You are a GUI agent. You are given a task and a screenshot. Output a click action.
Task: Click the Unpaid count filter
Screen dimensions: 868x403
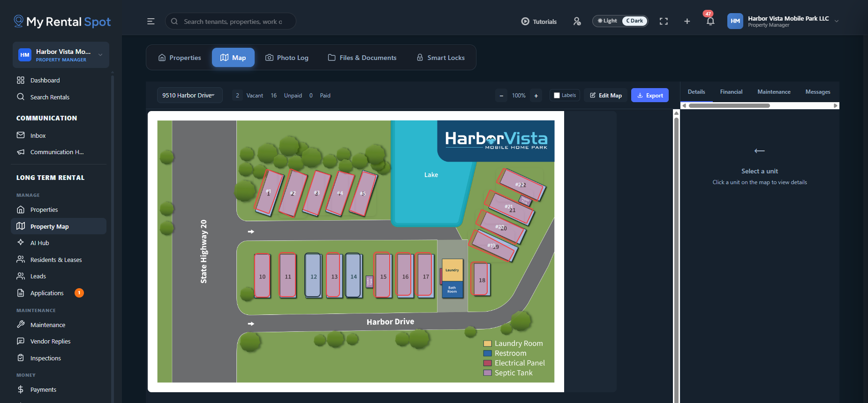pos(286,96)
